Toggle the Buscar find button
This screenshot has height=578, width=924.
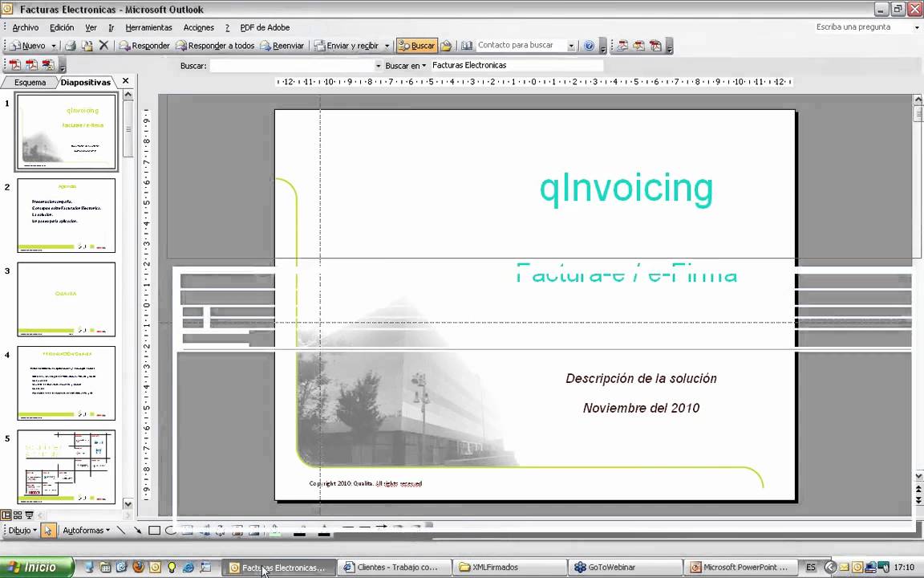click(416, 46)
